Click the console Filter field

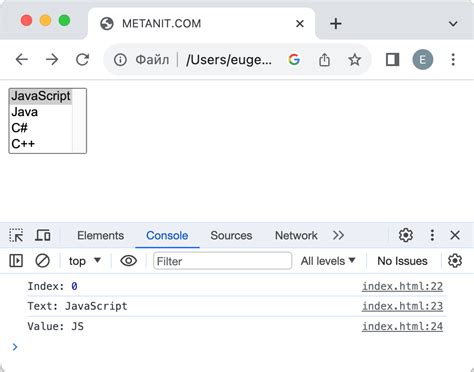click(x=223, y=261)
